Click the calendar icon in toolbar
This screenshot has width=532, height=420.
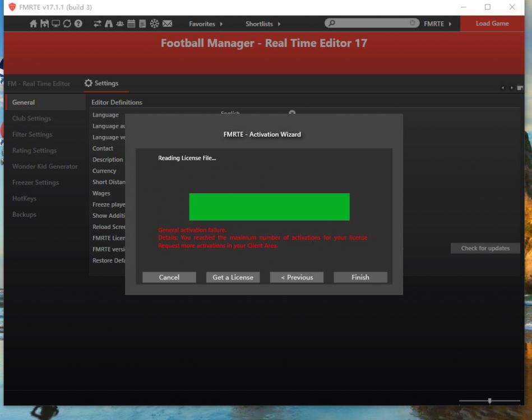click(131, 24)
